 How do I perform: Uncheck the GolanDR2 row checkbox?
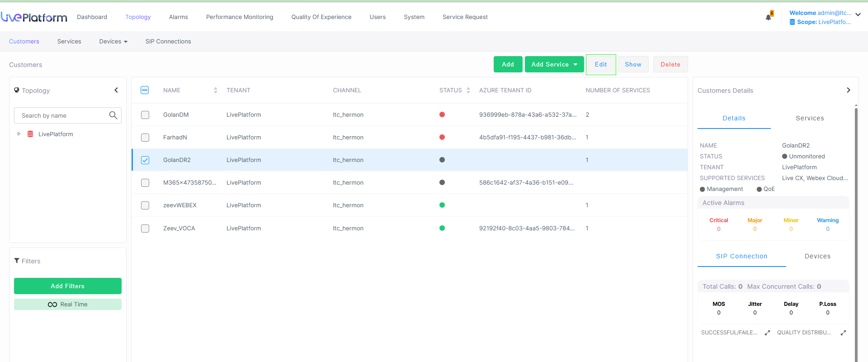coord(145,160)
